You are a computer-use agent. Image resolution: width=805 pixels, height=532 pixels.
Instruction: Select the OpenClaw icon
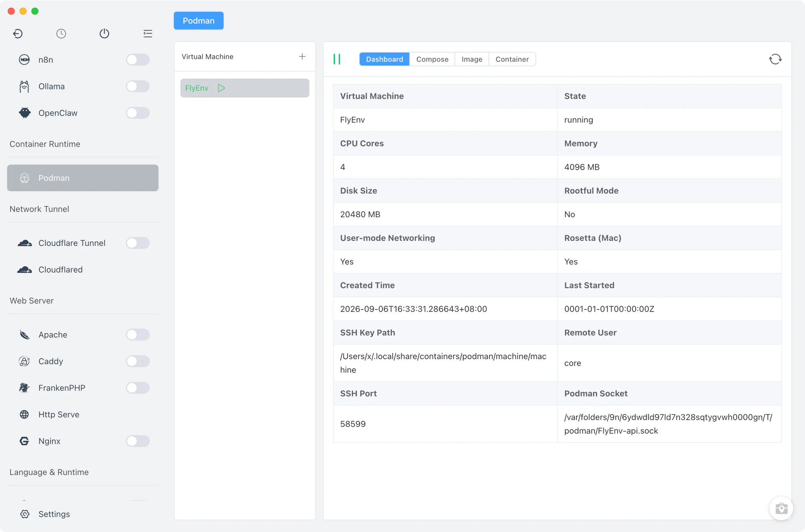[x=24, y=113]
